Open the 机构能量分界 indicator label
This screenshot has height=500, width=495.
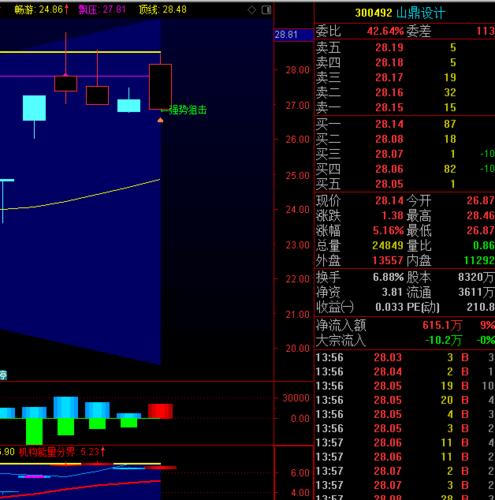[47, 452]
